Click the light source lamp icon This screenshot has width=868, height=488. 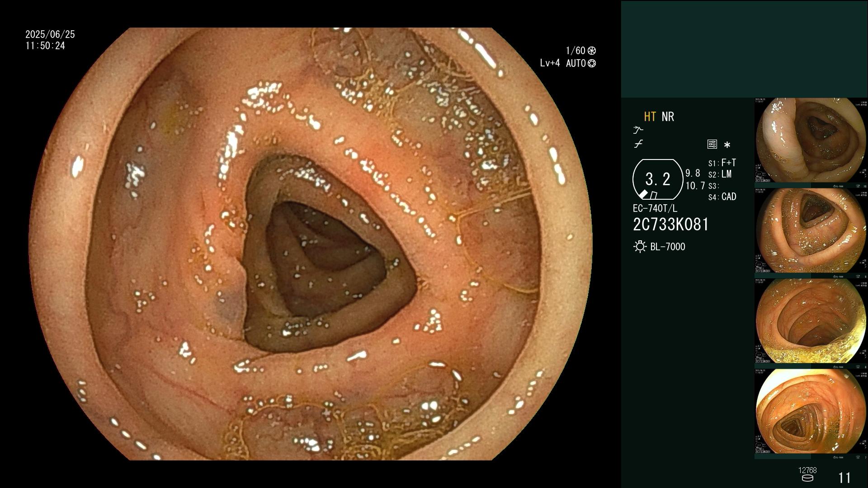click(640, 247)
